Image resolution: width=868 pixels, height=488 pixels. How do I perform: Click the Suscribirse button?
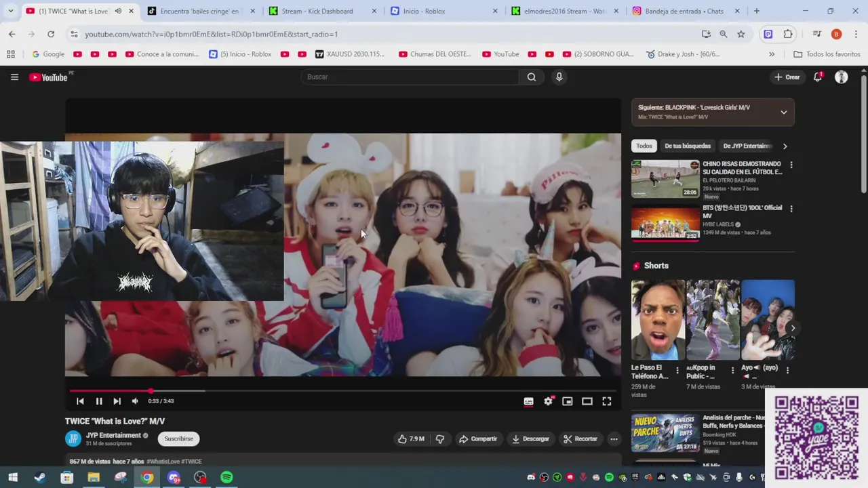179,439
